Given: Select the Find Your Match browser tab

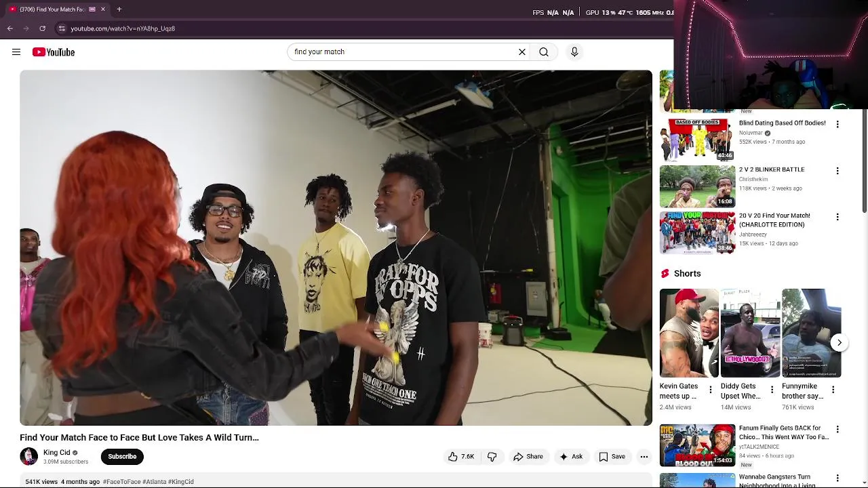Looking at the screenshot, I should point(57,9).
